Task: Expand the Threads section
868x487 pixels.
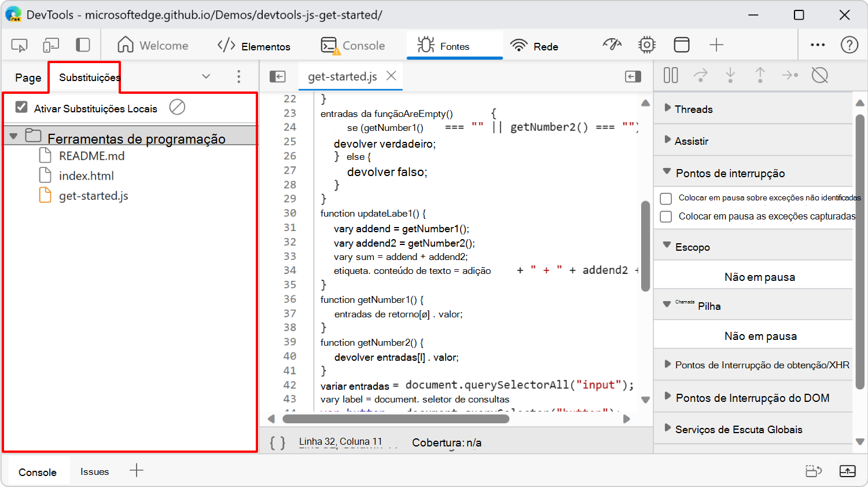Action: [668, 108]
